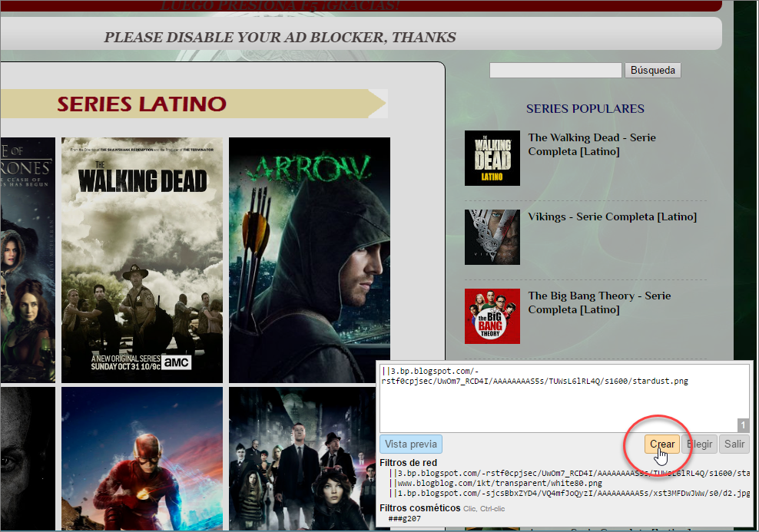Select the 1.bp.blogspot.com d2.jpg filter row
Viewport: 759px width, 532px height.
click(x=569, y=494)
